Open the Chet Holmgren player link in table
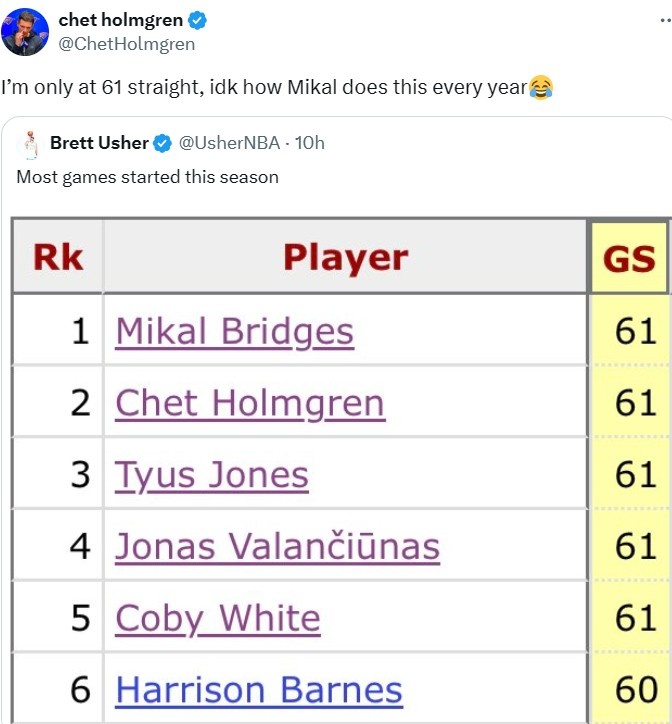Image resolution: width=672 pixels, height=724 pixels. (x=250, y=402)
